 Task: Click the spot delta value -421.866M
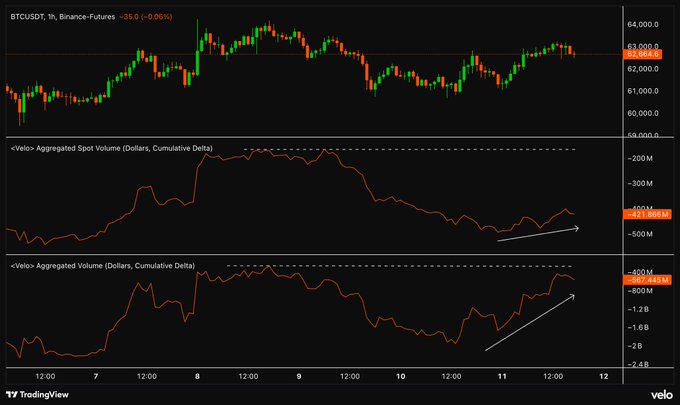click(x=647, y=214)
